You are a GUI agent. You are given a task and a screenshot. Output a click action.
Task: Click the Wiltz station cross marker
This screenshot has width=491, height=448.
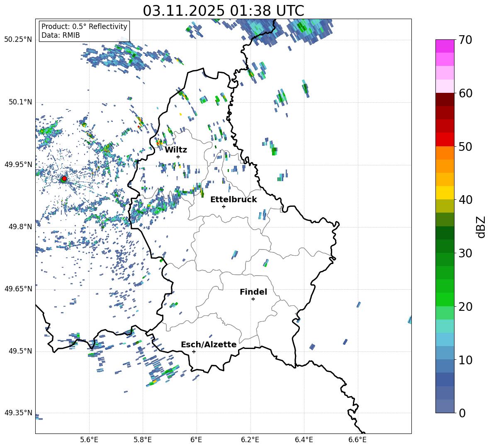click(178, 157)
